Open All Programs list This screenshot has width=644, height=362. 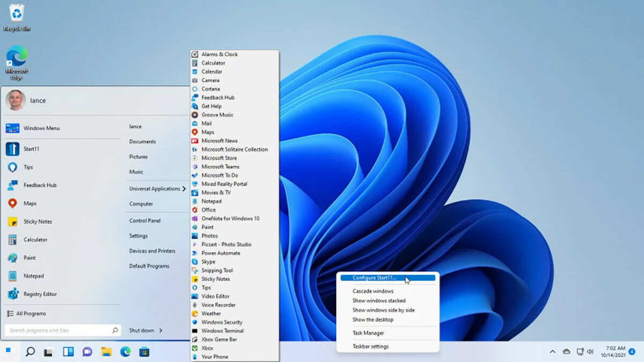pyautogui.click(x=31, y=313)
